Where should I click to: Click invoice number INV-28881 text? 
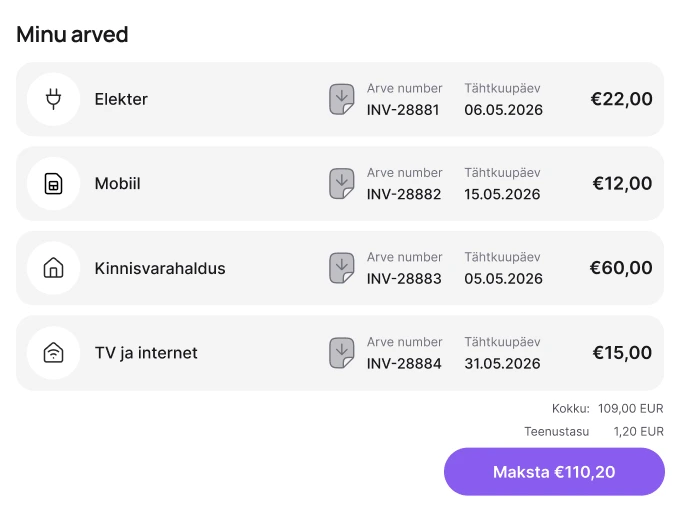(403, 110)
